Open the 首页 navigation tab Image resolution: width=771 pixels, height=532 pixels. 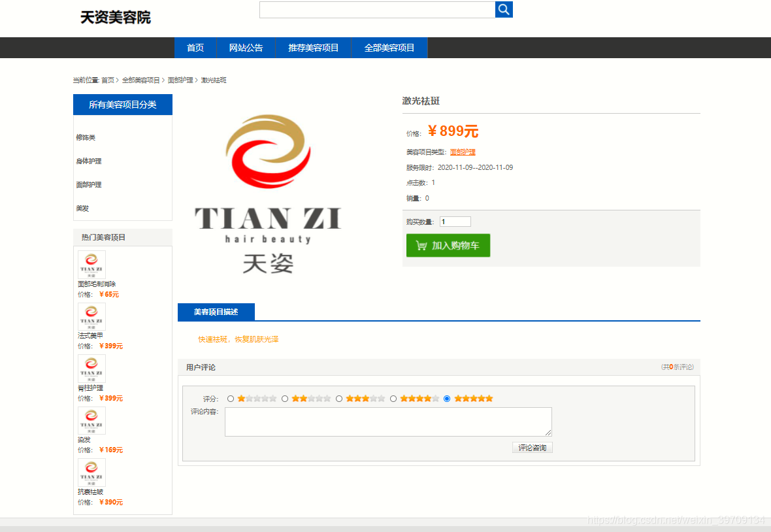point(195,48)
